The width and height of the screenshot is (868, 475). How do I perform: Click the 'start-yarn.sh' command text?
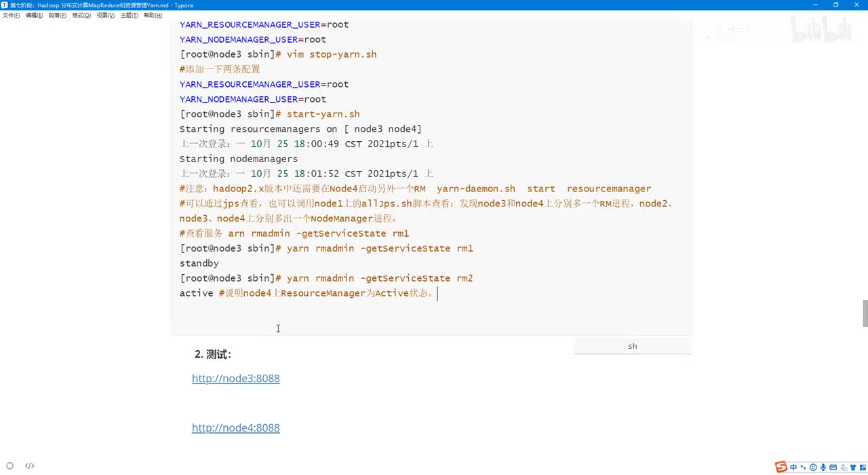pyautogui.click(x=323, y=114)
